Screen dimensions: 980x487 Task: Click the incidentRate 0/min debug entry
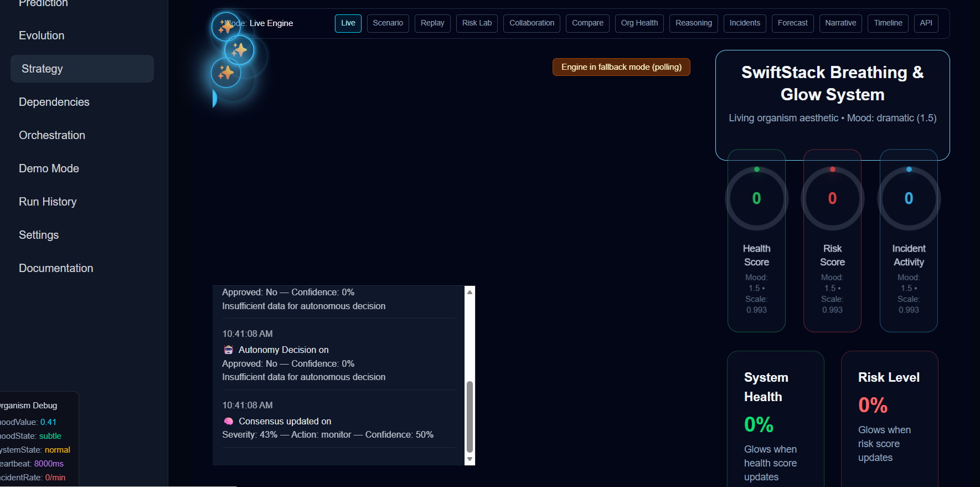33,478
